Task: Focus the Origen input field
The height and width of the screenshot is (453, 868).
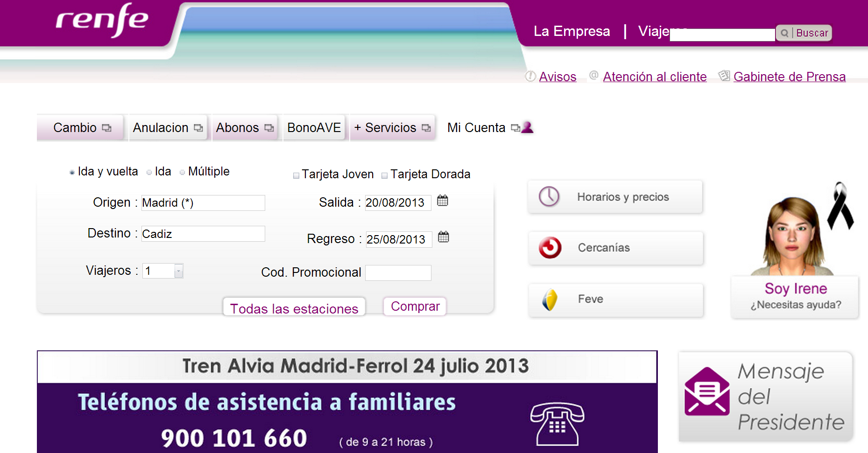Action: [x=203, y=203]
